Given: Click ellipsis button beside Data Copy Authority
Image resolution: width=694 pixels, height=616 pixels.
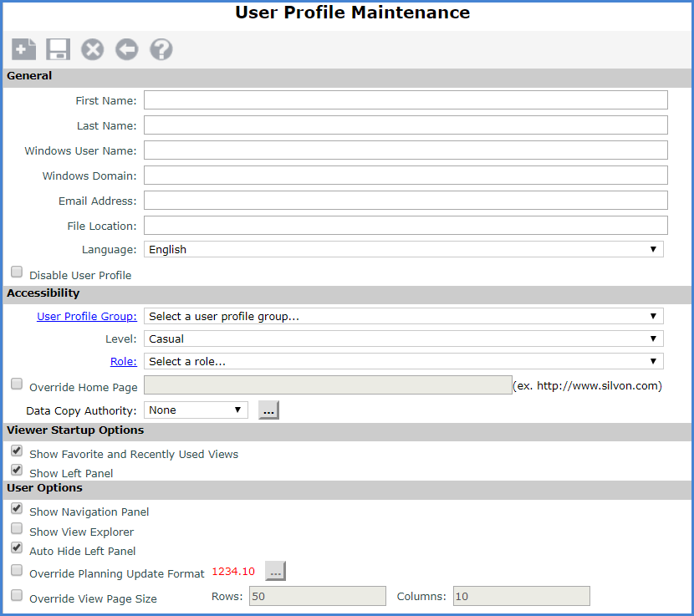Looking at the screenshot, I should pyautogui.click(x=268, y=410).
